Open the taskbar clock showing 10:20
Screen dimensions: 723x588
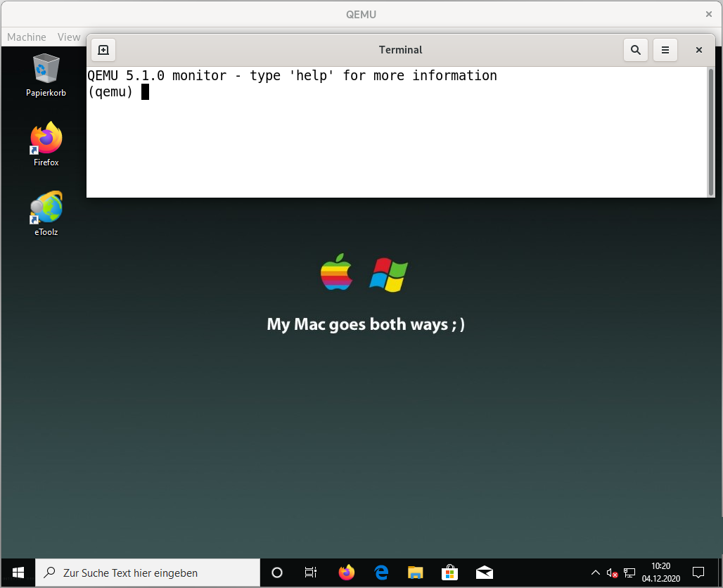660,573
